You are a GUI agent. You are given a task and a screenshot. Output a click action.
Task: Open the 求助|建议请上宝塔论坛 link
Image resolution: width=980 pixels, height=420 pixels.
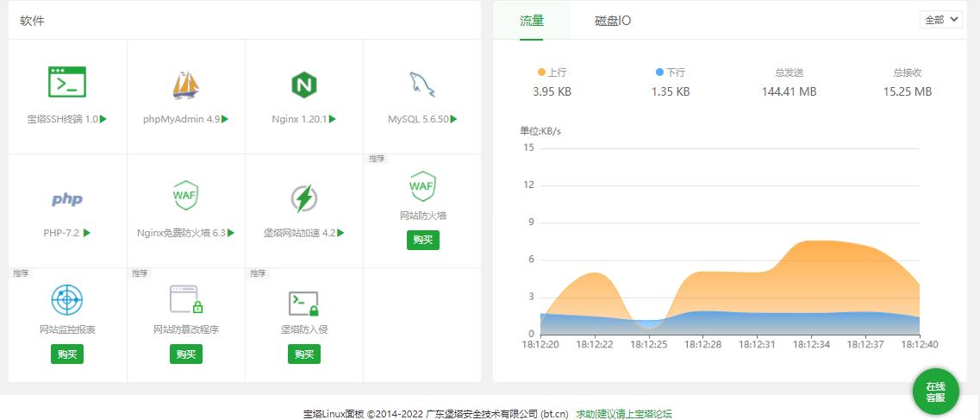(624, 414)
